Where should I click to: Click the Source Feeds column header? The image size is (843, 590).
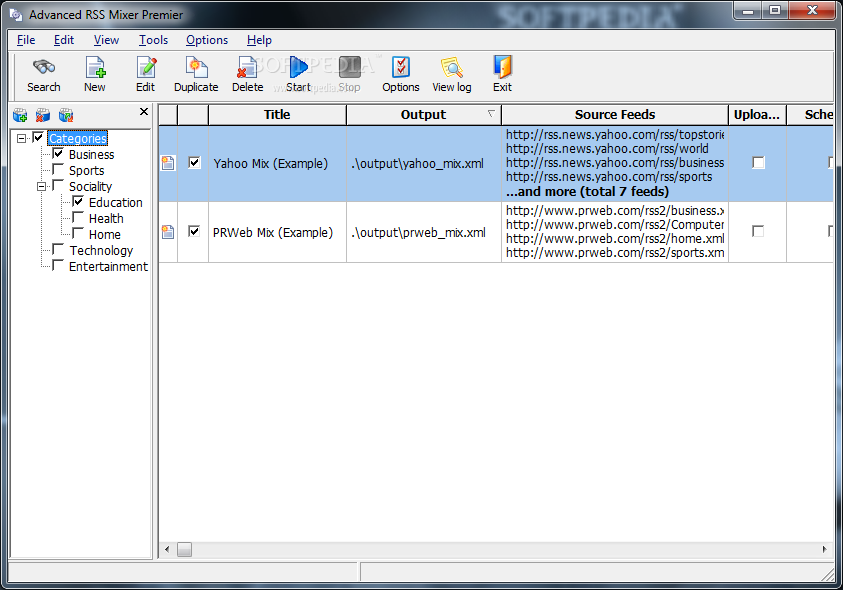tap(615, 115)
